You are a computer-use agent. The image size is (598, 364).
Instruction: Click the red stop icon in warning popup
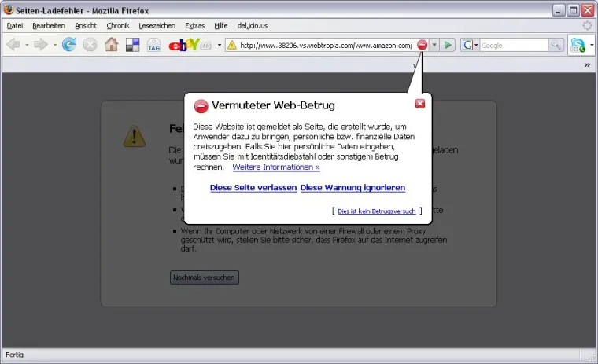pos(201,106)
